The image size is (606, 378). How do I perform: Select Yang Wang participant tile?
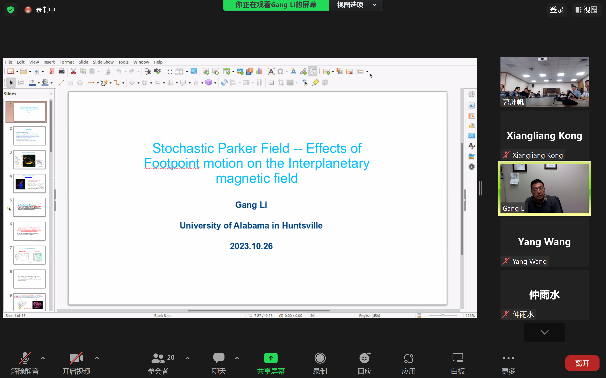(545, 242)
